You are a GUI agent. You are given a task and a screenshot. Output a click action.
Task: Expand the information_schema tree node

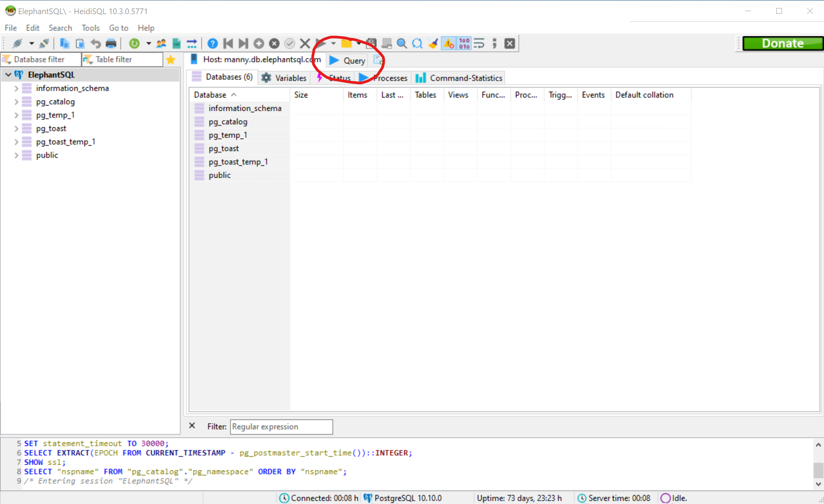click(16, 88)
